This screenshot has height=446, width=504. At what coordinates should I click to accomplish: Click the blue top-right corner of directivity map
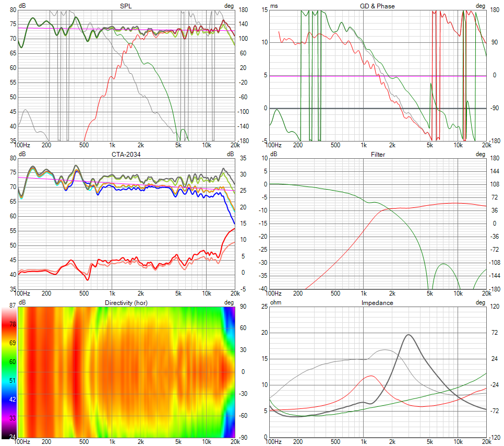click(230, 312)
